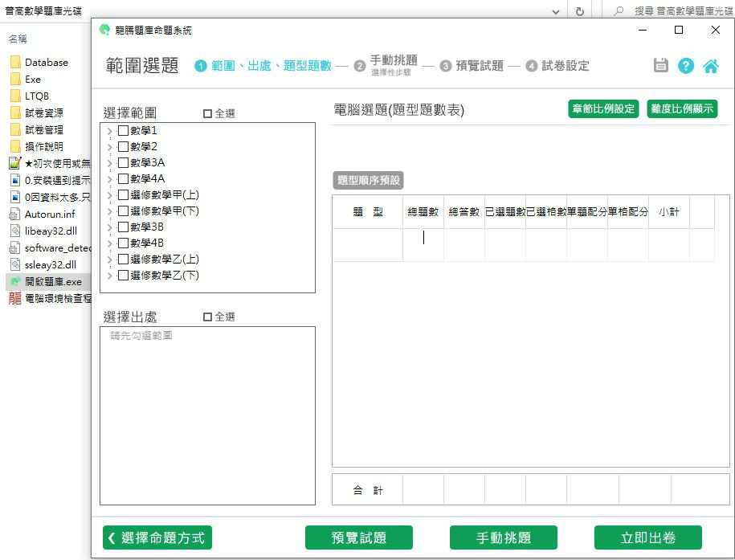Click step 4 circle icon for 試卷設定
The width and height of the screenshot is (735, 560).
coord(532,66)
